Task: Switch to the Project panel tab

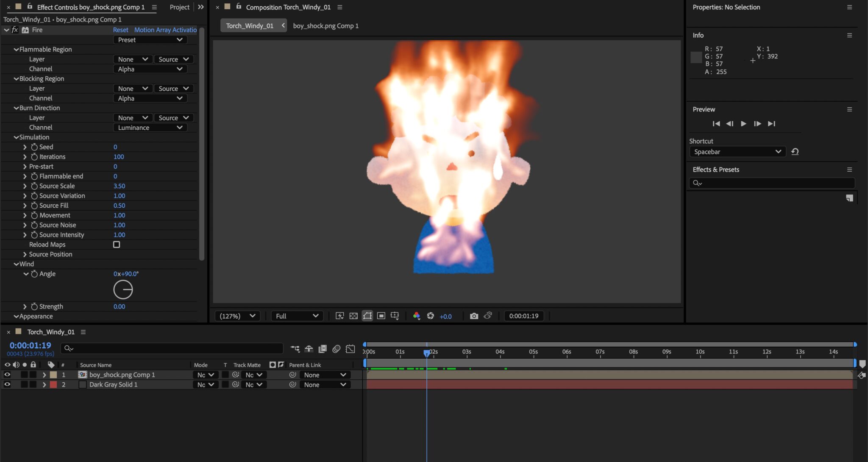Action: pos(179,7)
